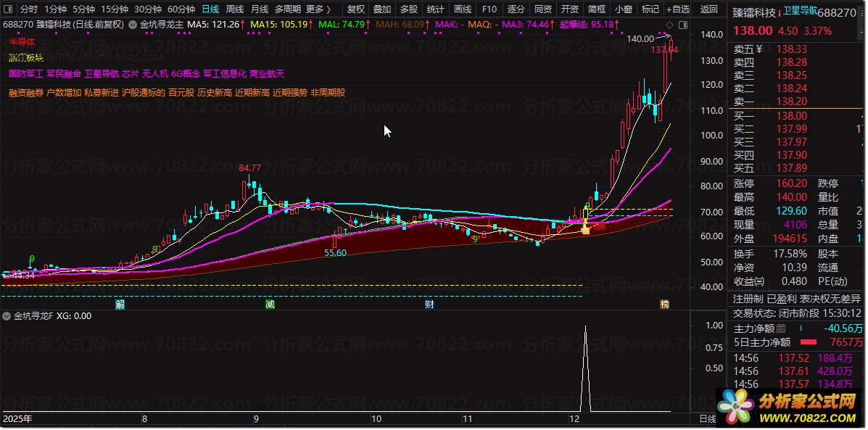Switch to 周线 weekly chart
This screenshot has height=430, width=868.
pyautogui.click(x=235, y=9)
